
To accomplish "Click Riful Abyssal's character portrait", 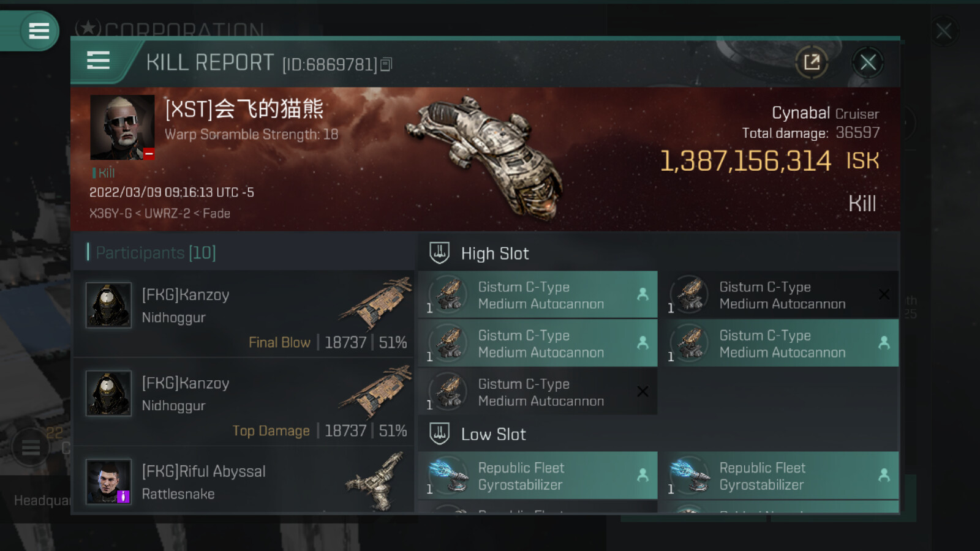I will click(x=108, y=482).
